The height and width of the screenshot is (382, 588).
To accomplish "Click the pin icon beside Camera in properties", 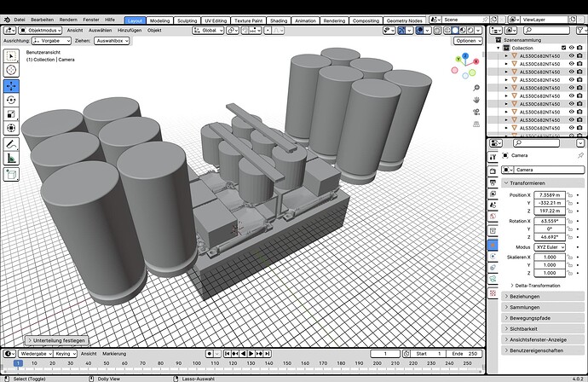I will (580, 155).
